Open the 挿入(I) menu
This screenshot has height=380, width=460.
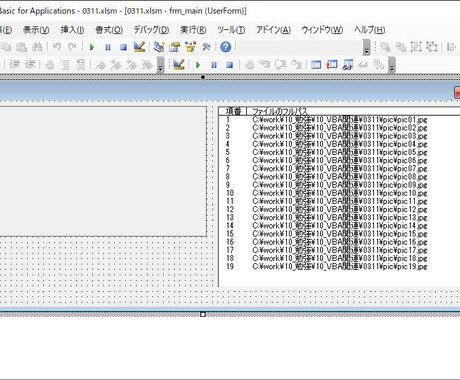(x=72, y=30)
